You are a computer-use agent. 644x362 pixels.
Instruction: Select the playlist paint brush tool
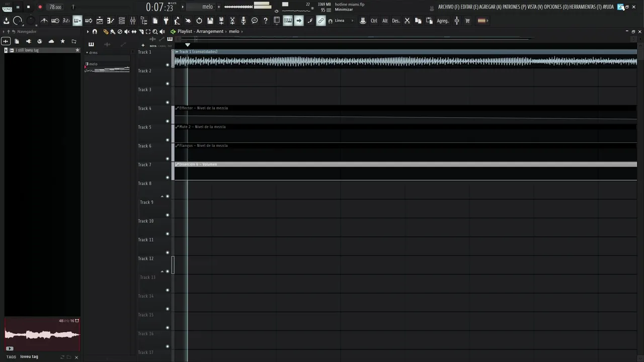tap(113, 32)
